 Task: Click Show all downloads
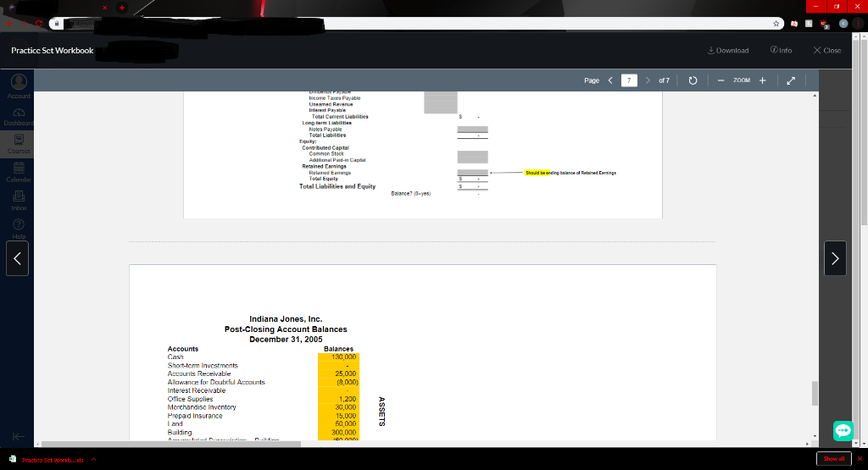(x=834, y=459)
